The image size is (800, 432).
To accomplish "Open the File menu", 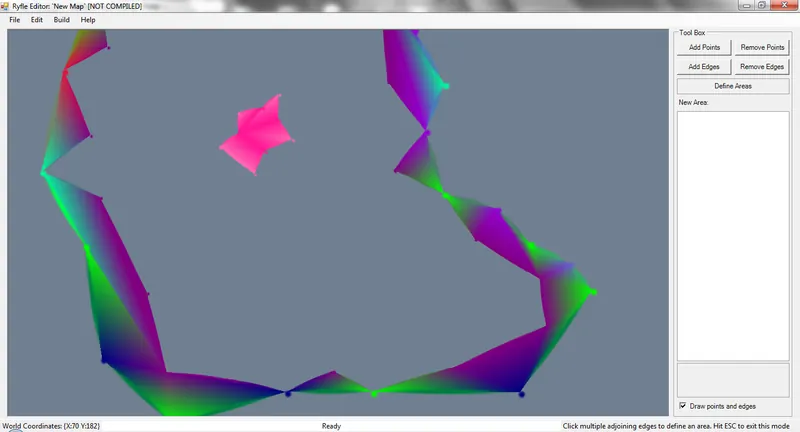I will click(15, 20).
